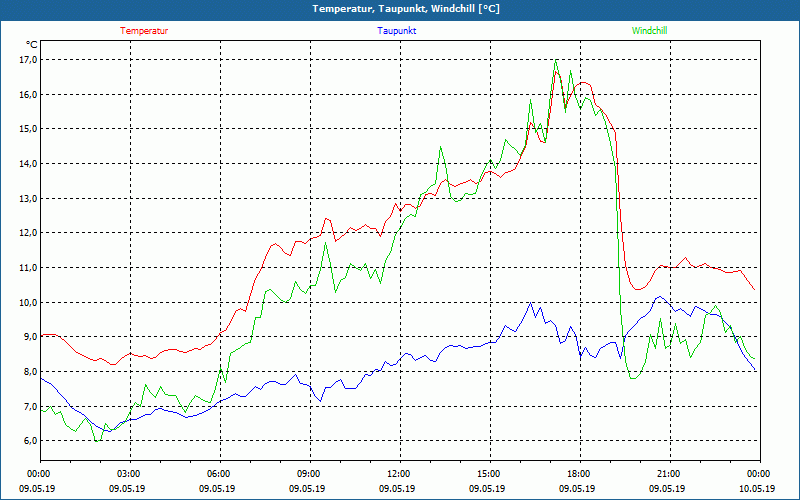Click the 13,0 y-axis value
Screen dimensions: 800x500
coord(29,198)
